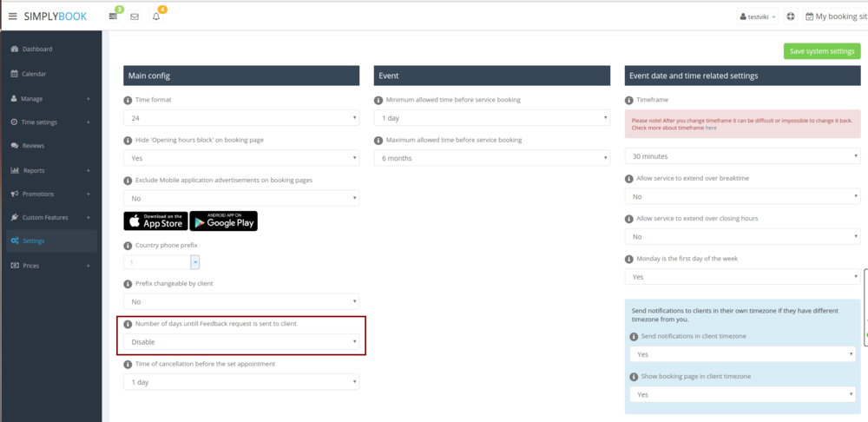The height and width of the screenshot is (422, 868).
Task: Click the info icon beside Timeframe
Action: click(x=629, y=101)
